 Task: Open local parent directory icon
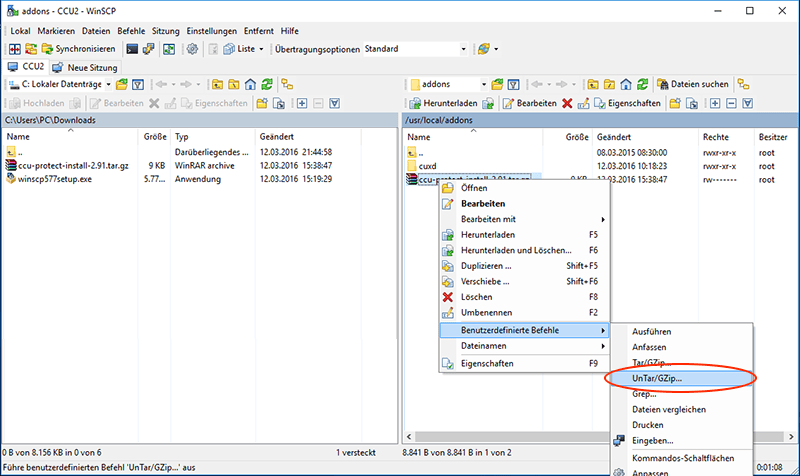click(x=217, y=84)
